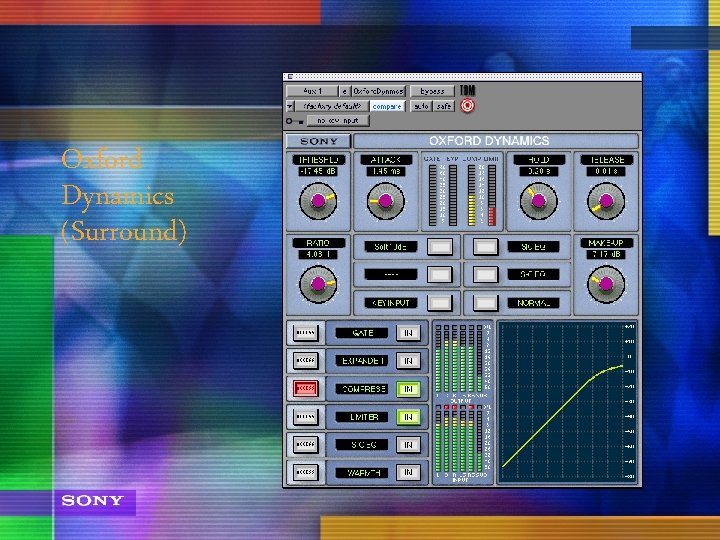Open the OxfordDynamics plug-in selector
Viewport: 720px width, 540px height.
click(x=378, y=91)
